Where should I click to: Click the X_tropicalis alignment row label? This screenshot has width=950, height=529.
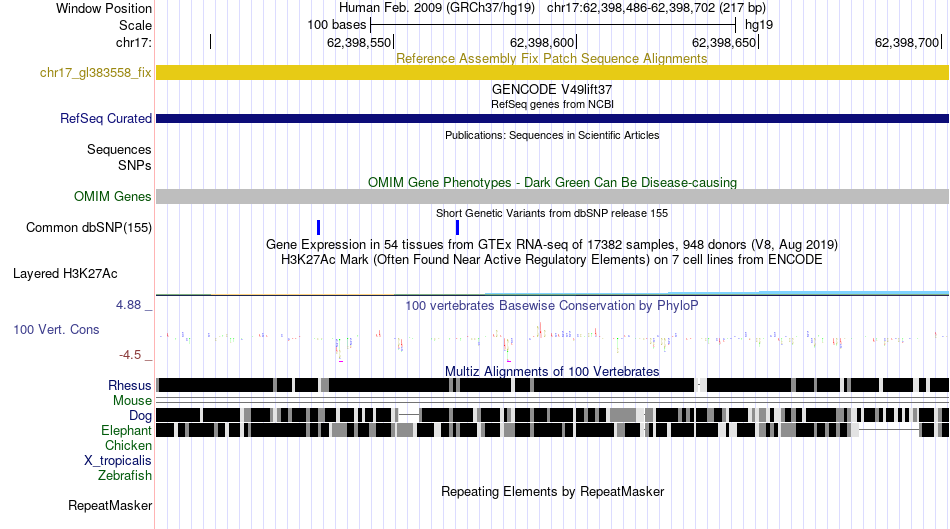(118, 461)
